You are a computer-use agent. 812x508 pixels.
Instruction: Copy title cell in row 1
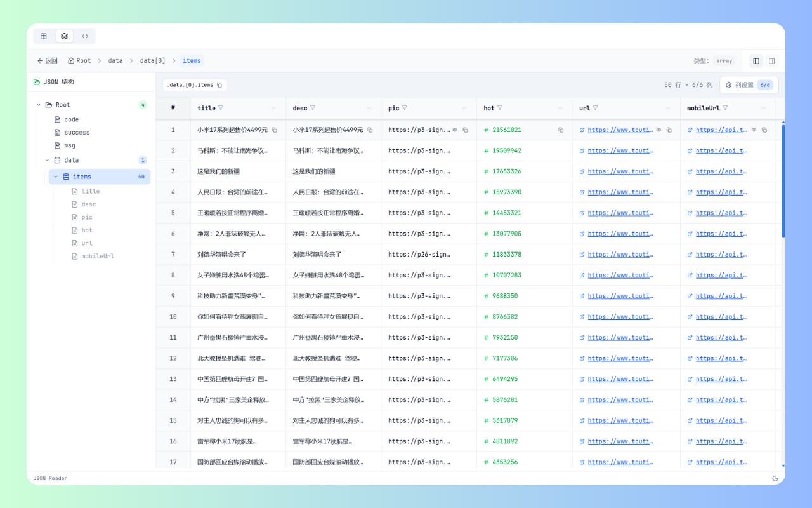click(x=275, y=130)
